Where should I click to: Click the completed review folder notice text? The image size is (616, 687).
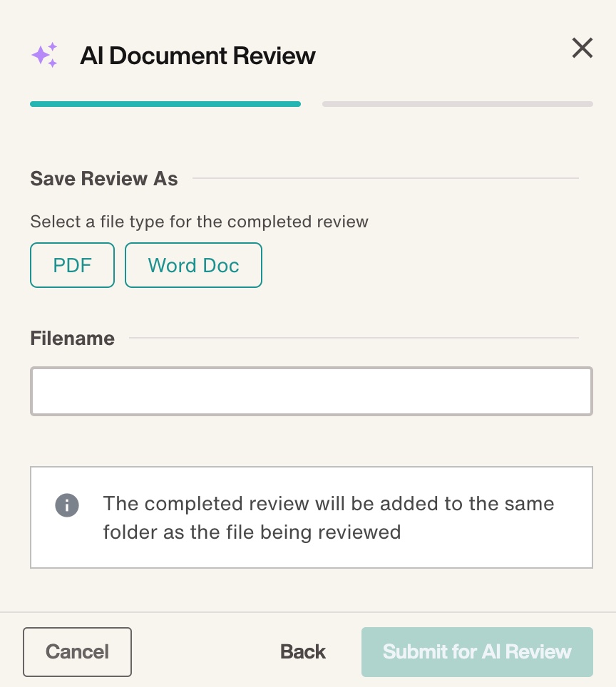coord(328,517)
